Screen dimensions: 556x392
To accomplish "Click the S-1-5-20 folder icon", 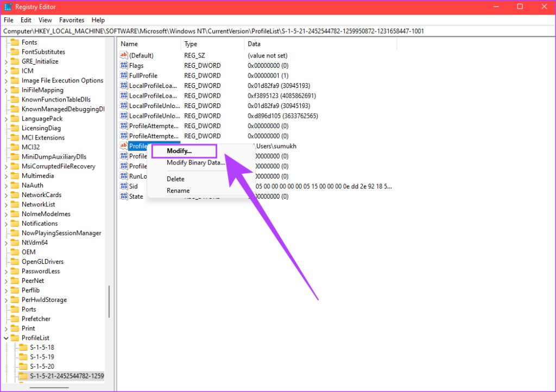I will [x=23, y=366].
